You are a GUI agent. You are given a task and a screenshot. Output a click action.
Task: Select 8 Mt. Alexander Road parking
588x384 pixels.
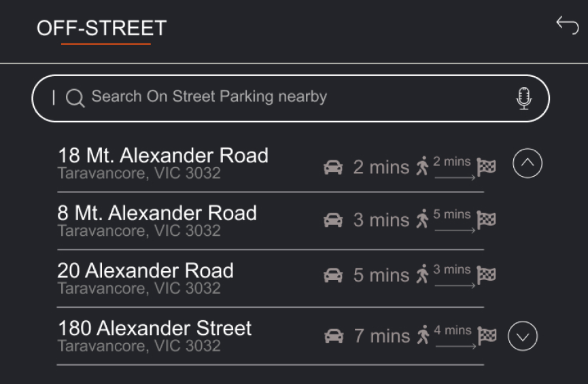click(157, 220)
